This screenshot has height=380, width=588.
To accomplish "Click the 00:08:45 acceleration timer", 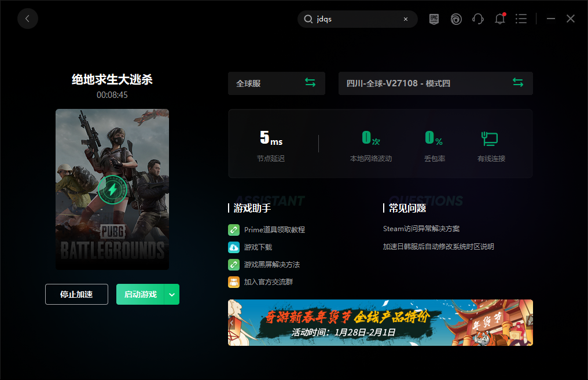I will coord(112,95).
